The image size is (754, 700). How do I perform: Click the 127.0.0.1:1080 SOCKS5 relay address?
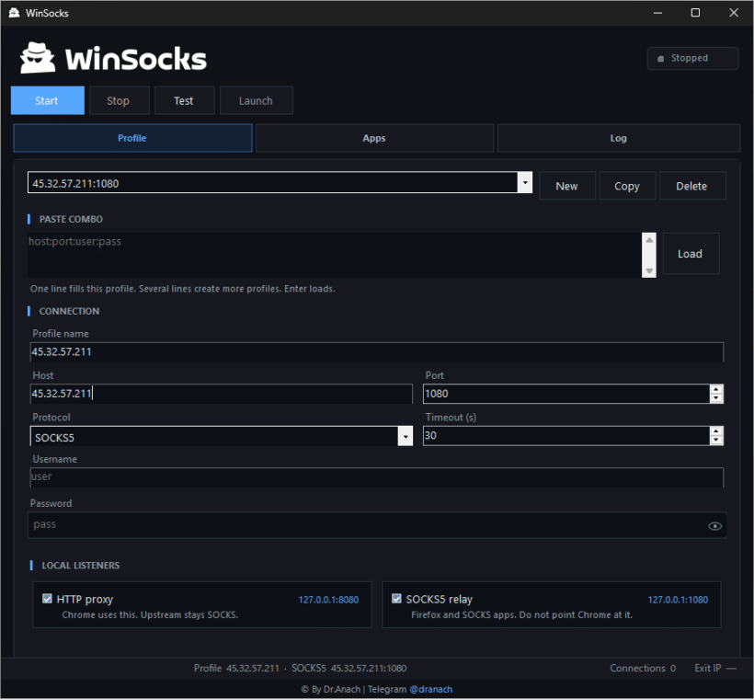tap(678, 600)
